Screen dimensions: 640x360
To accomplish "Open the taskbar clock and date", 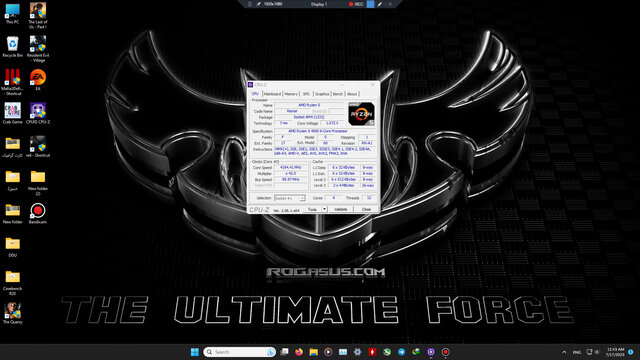I will (x=616, y=352).
